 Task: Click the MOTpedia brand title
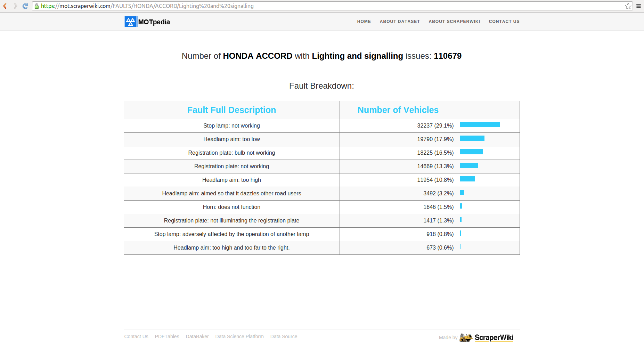154,22
